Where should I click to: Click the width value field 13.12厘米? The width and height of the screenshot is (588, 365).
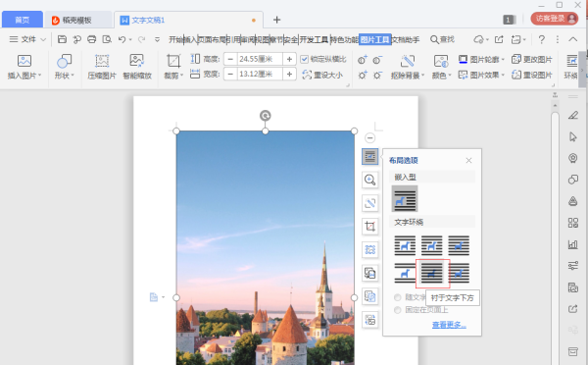260,74
